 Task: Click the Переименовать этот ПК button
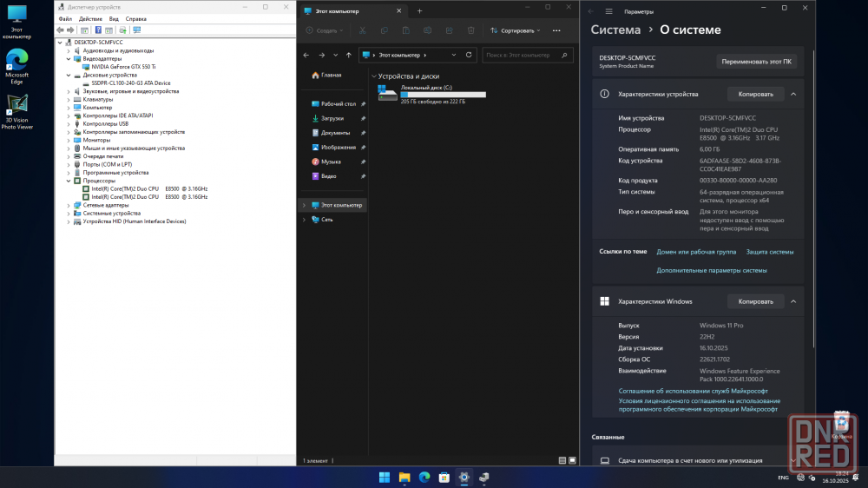click(x=756, y=62)
